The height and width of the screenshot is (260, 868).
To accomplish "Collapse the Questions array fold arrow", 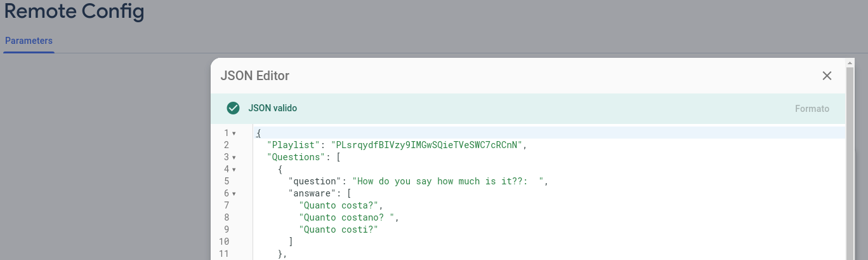I will pyautogui.click(x=234, y=158).
